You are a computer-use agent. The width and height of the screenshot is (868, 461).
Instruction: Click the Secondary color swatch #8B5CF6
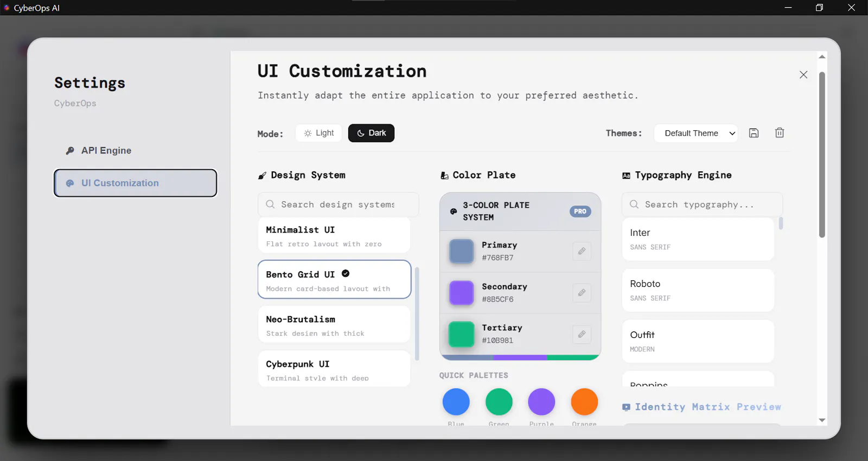pyautogui.click(x=462, y=293)
